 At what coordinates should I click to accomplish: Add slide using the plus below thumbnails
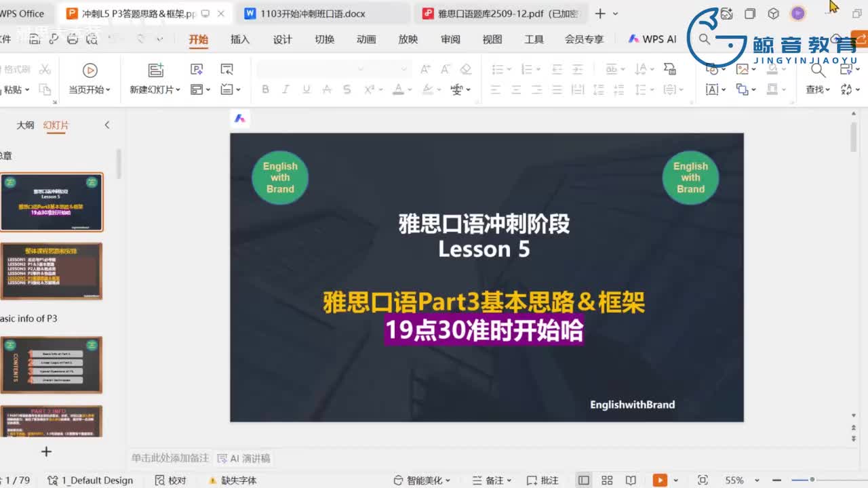tap(46, 451)
